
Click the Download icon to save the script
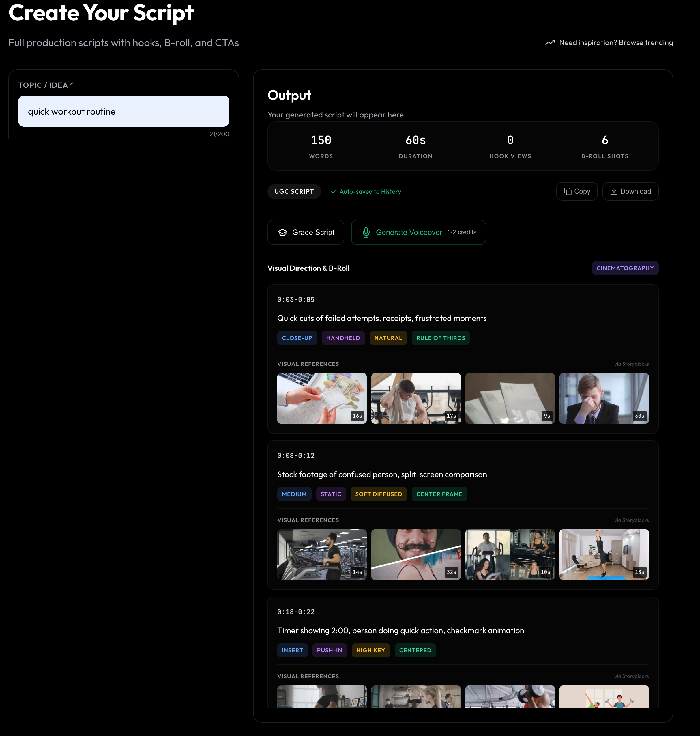(615, 191)
